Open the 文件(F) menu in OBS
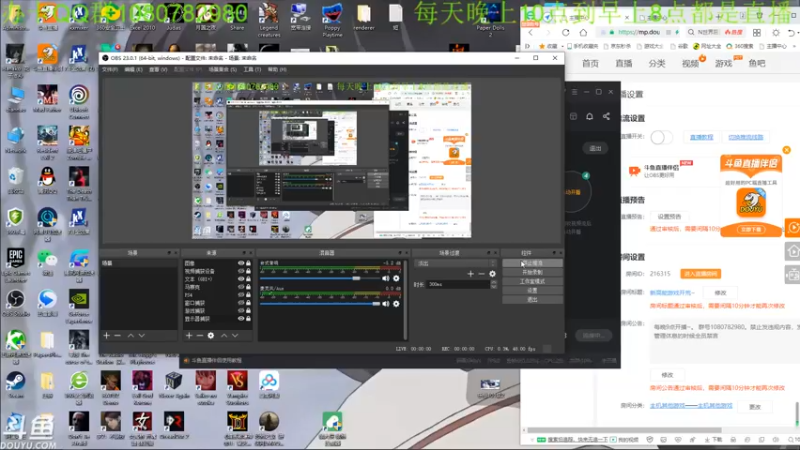The height and width of the screenshot is (450, 800). point(110,69)
